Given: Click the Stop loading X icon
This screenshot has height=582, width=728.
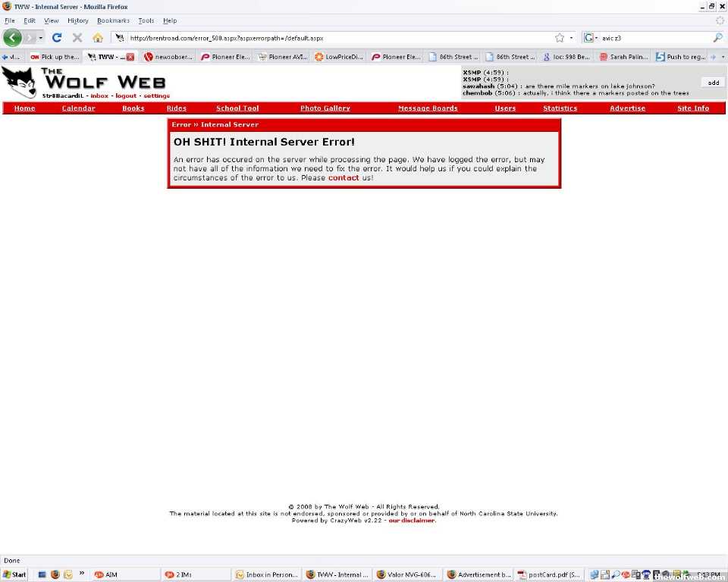Looking at the screenshot, I should click(77, 37).
